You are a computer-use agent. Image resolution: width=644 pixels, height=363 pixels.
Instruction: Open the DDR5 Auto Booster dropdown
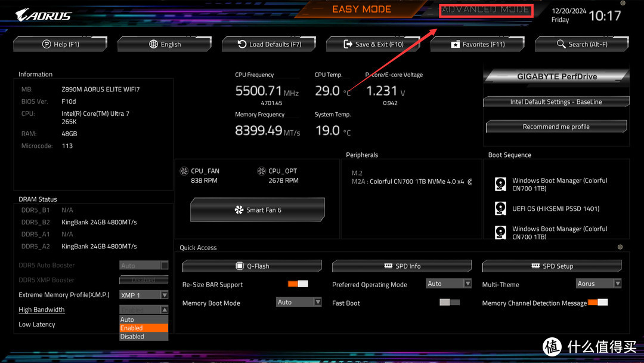(x=144, y=266)
